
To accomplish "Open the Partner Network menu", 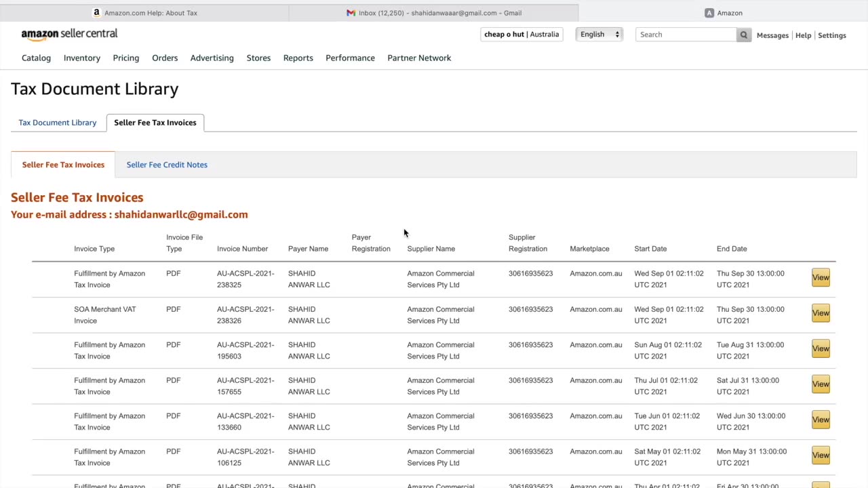I will pos(419,58).
